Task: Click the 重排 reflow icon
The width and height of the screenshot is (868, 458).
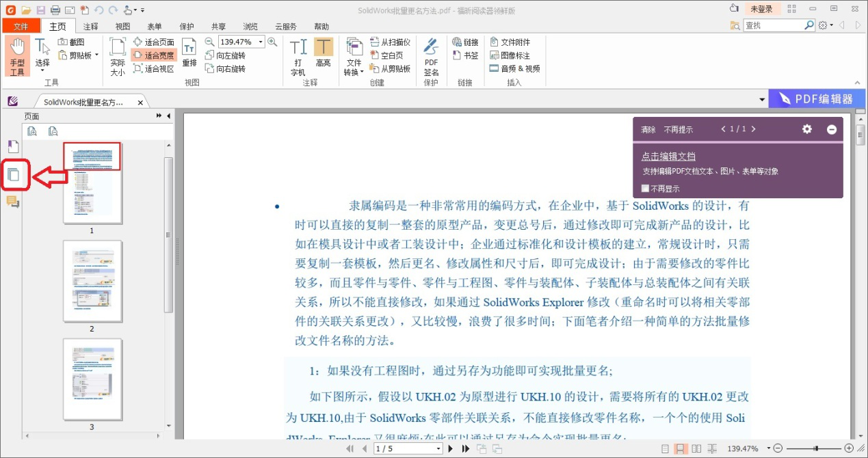Action: pos(189,53)
